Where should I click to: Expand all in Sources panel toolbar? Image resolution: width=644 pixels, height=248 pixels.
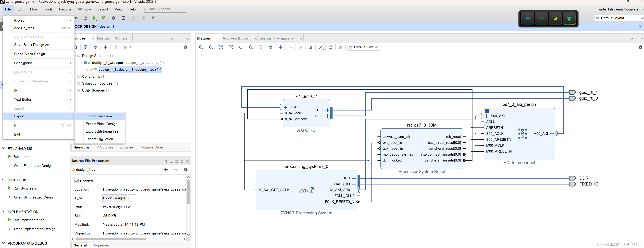pyautogui.click(x=95, y=47)
